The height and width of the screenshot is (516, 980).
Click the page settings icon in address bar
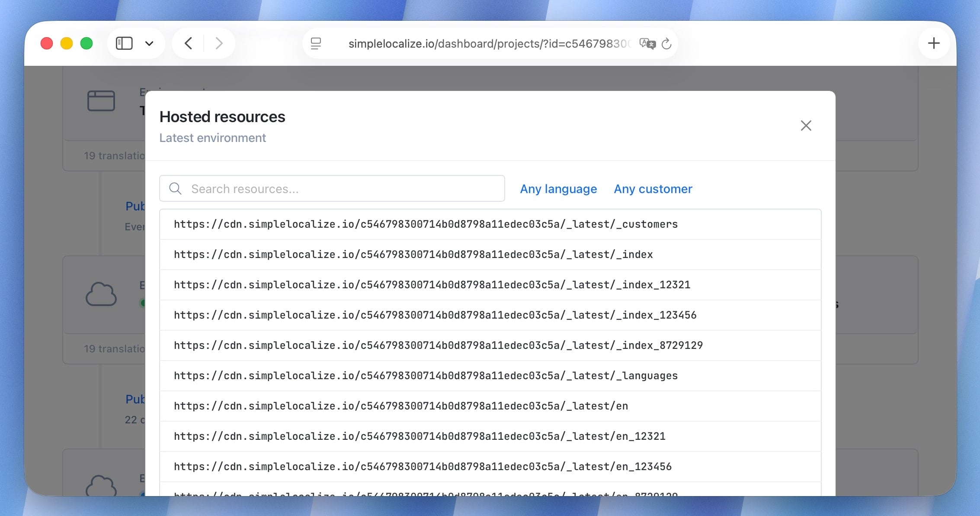(x=316, y=43)
